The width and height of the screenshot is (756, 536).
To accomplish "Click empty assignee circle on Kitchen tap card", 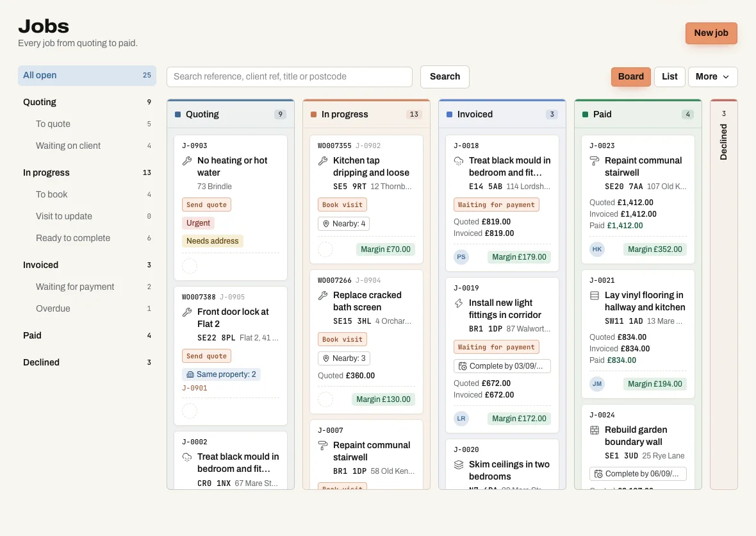I will [x=325, y=249].
